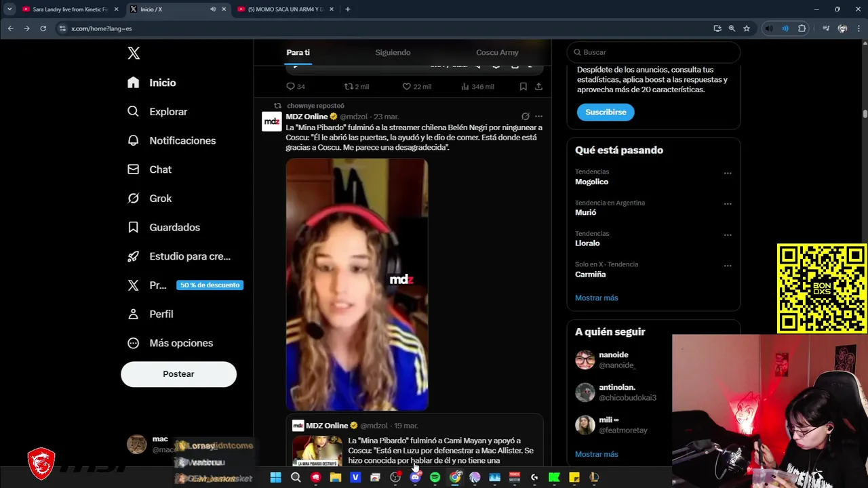The width and height of the screenshot is (868, 488).
Task: Reload the page in Chrome
Action: [x=43, y=28]
